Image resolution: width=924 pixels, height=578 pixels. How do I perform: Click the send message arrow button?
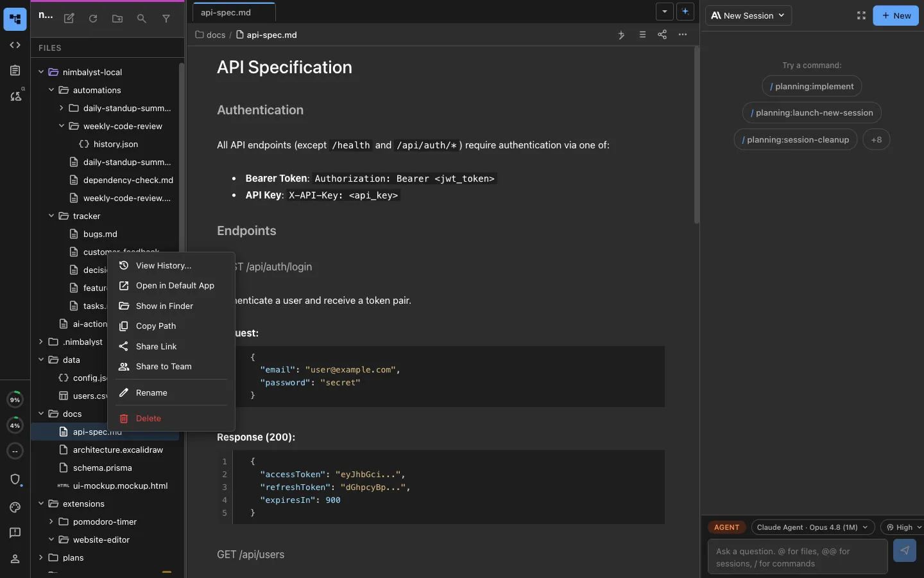click(905, 550)
